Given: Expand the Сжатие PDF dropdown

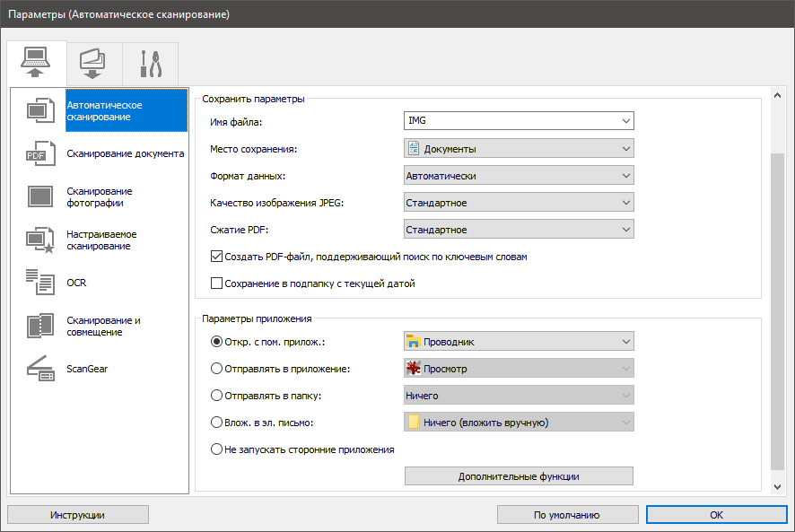Looking at the screenshot, I should [x=519, y=230].
